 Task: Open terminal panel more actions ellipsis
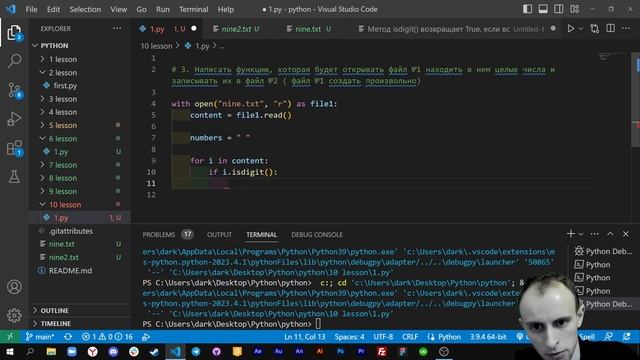click(595, 234)
